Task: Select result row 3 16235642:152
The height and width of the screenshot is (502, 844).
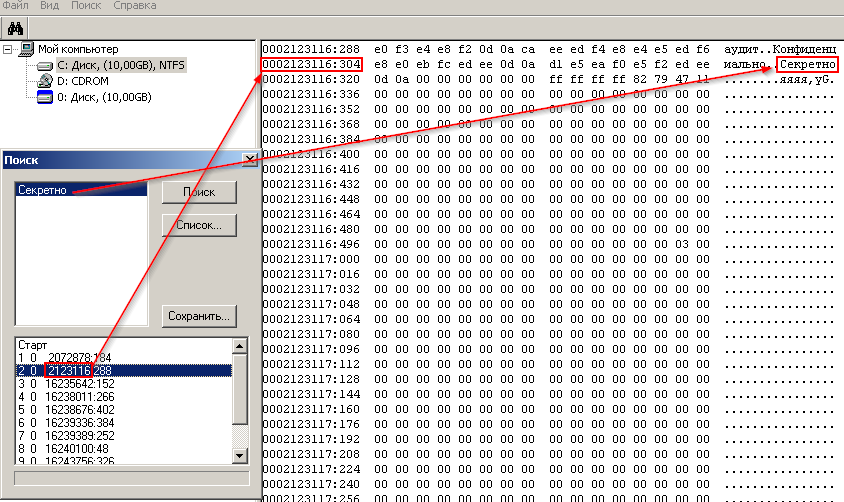Action: coord(124,384)
